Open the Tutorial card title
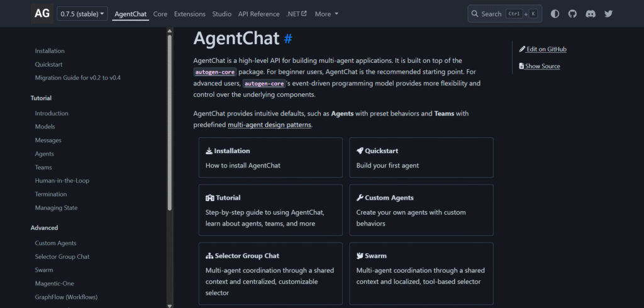This screenshot has height=308, width=644. (228, 198)
